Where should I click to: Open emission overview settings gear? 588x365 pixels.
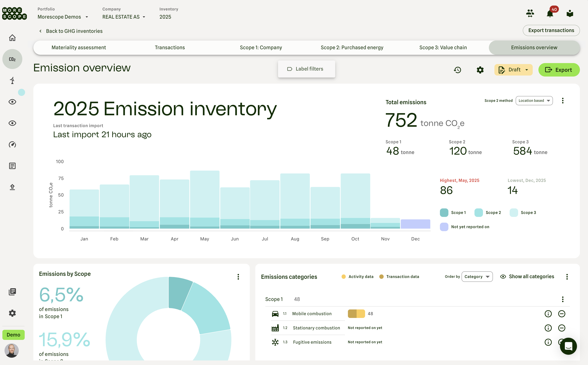(x=480, y=70)
